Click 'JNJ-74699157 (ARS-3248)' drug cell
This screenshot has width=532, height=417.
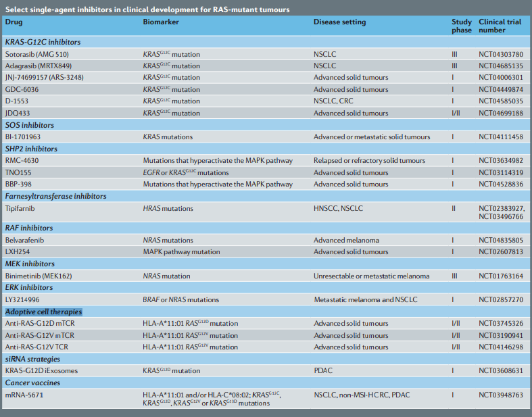click(x=44, y=77)
